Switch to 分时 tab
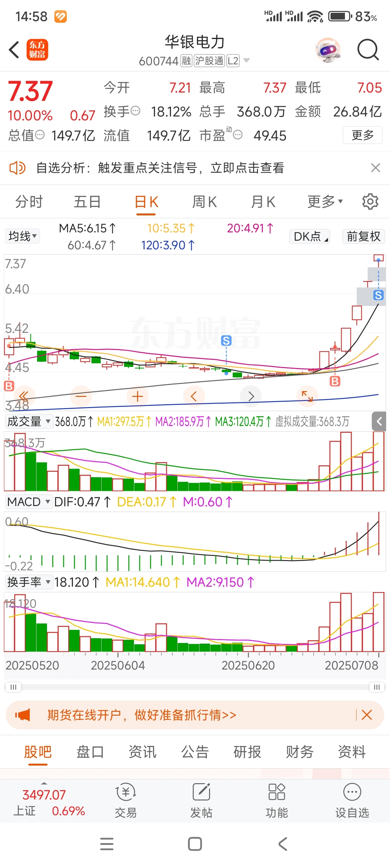 pos(29,202)
